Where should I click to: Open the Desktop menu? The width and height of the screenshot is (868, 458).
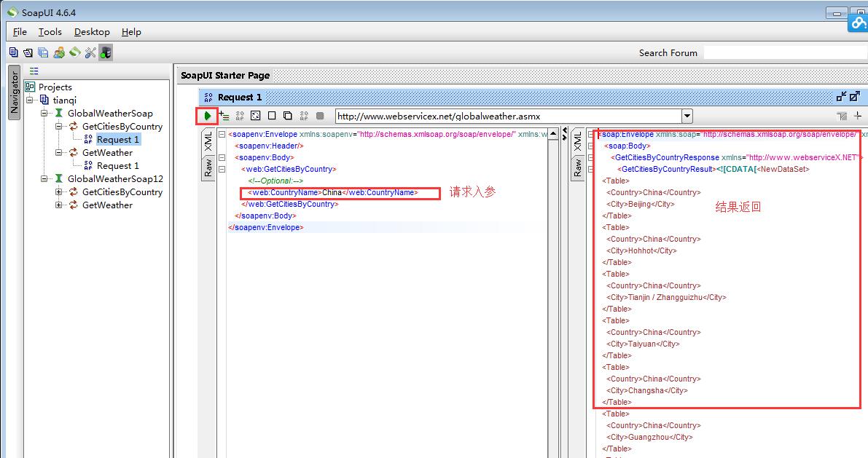pos(92,32)
